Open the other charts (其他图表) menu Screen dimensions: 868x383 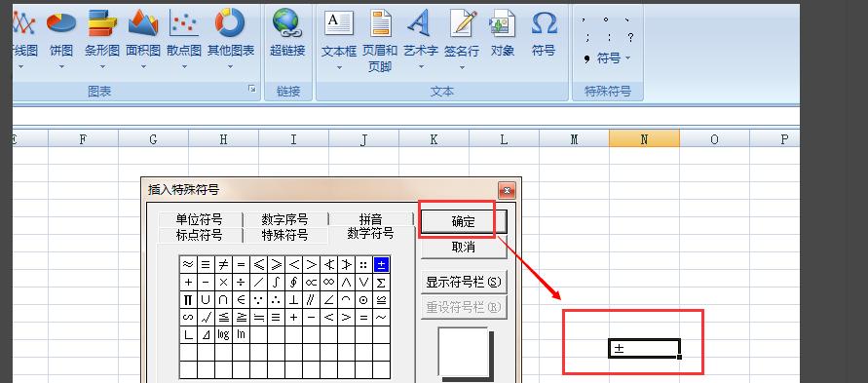coord(230,39)
